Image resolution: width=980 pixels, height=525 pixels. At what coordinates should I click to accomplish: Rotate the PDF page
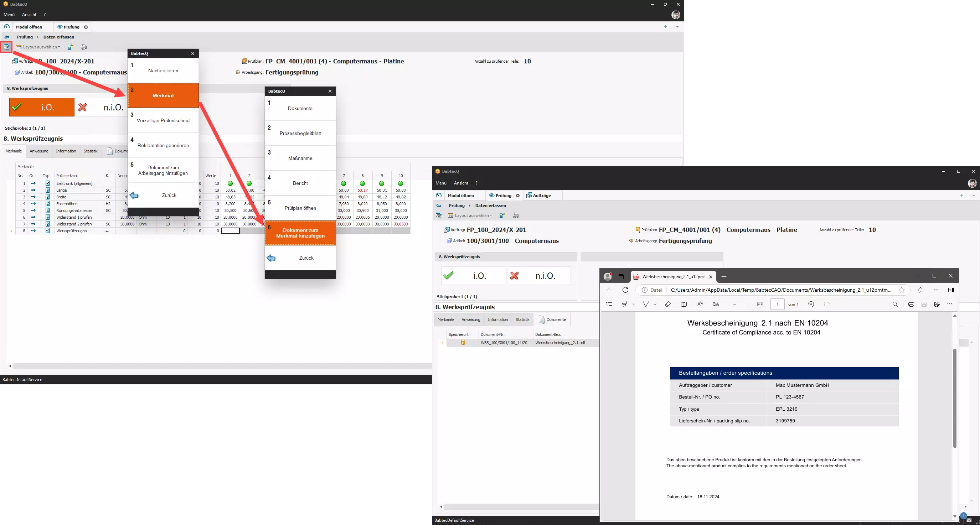pos(811,304)
